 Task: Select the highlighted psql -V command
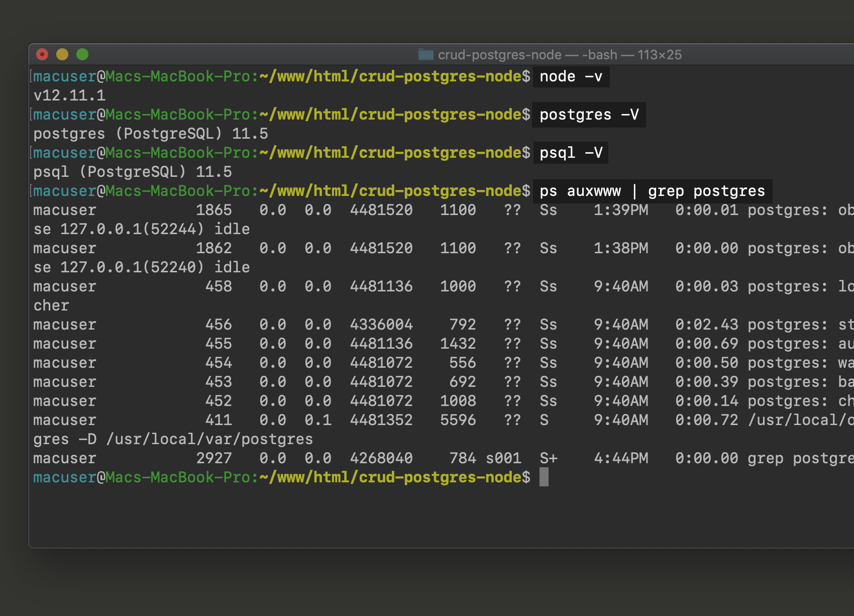[570, 153]
